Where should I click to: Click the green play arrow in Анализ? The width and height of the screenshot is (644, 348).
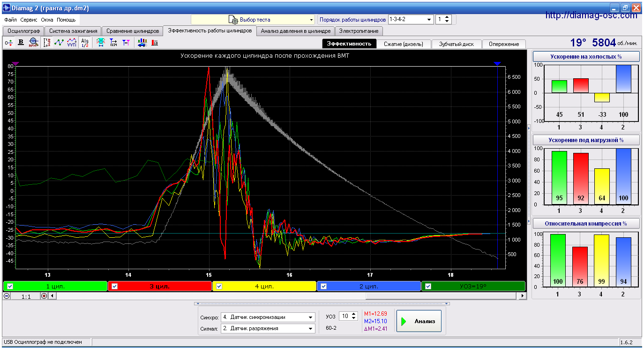404,321
